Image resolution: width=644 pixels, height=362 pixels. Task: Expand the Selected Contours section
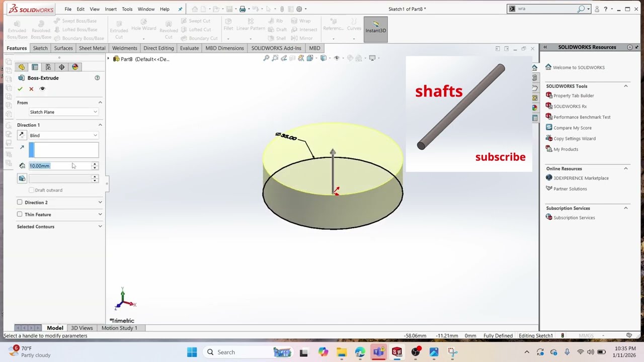coord(100,227)
